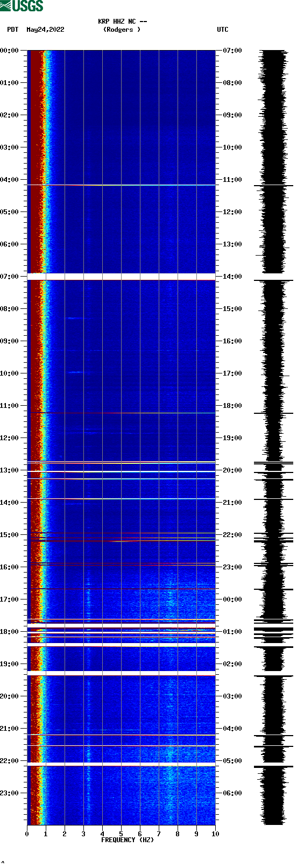The image size is (297, 868).
Task: Click the PDT time label 23:00
Action: pos(9,793)
